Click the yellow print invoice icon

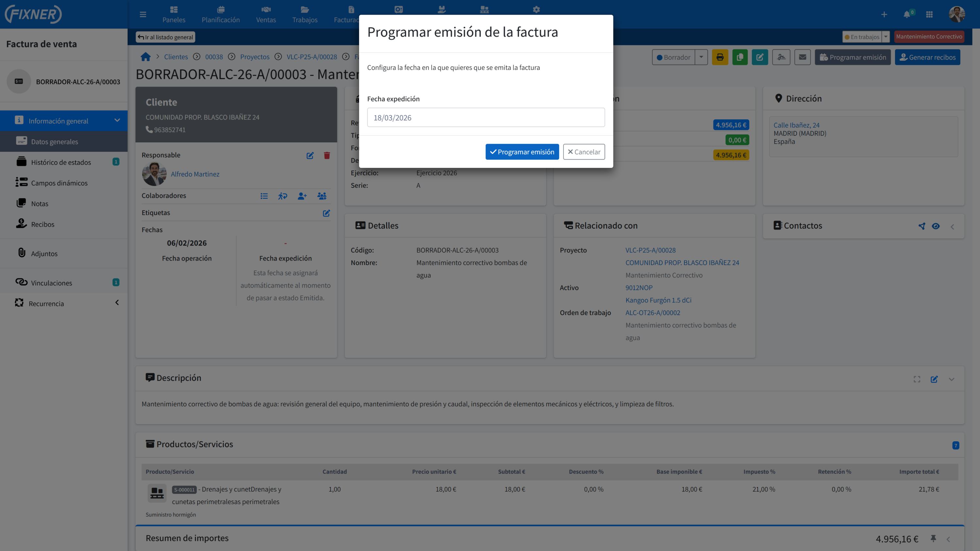point(720,57)
